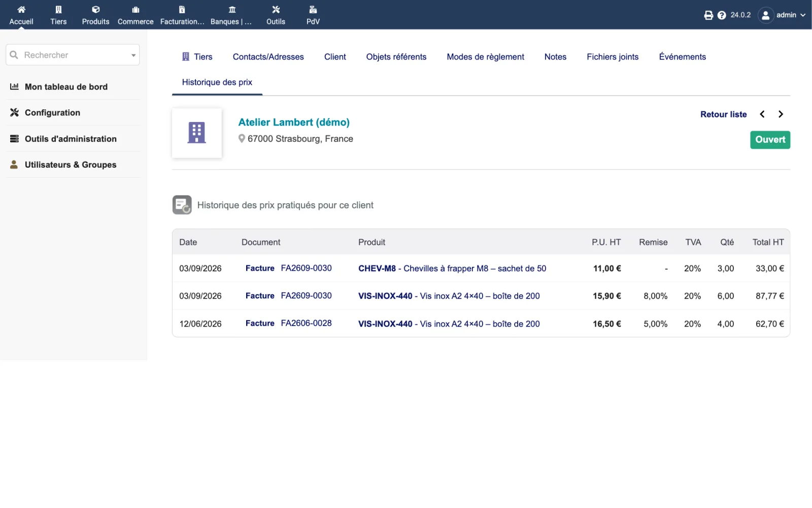Open Mon tableau de bord
812x508 pixels.
click(x=66, y=87)
